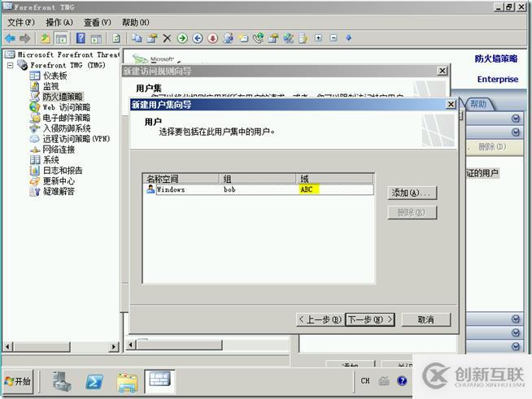This screenshot has height=399, width=532.
Task: Click the 添加(A)... button
Action: [412, 193]
